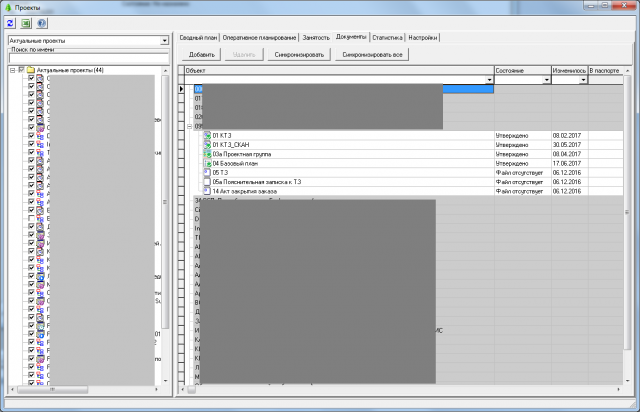The height and width of the screenshot is (412, 640).
Task: Click the Добавить button
Action: click(x=202, y=54)
